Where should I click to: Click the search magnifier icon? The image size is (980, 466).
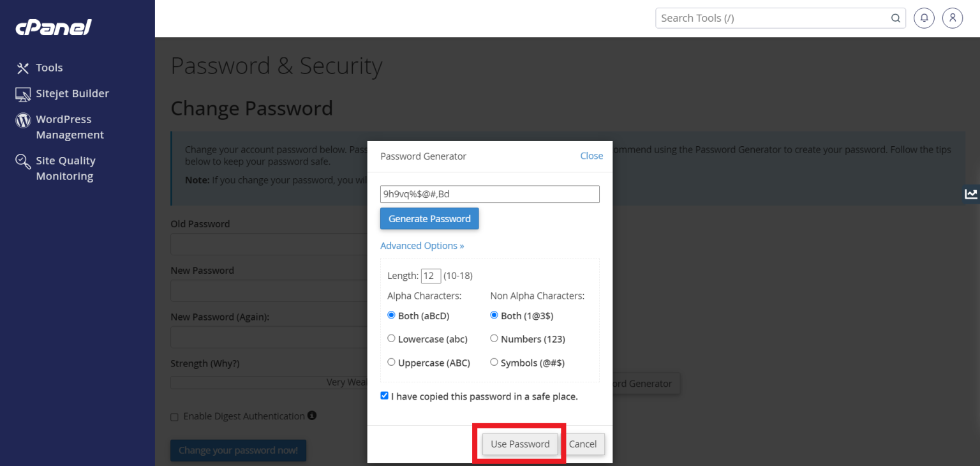(x=895, y=18)
